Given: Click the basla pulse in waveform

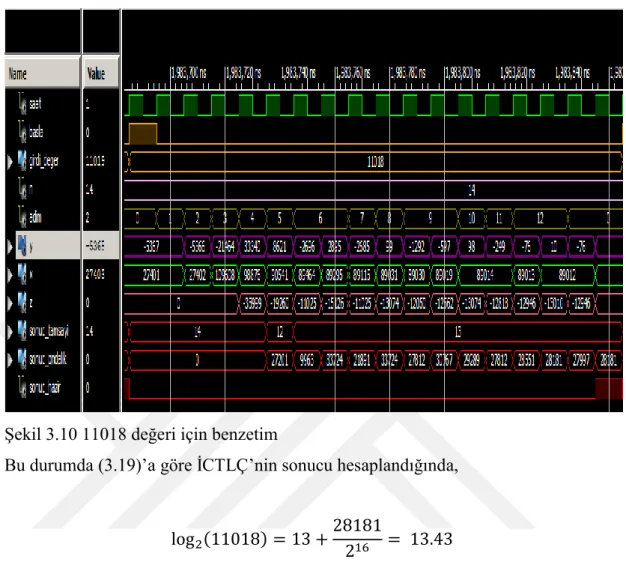Looking at the screenshot, I should pos(143,134).
